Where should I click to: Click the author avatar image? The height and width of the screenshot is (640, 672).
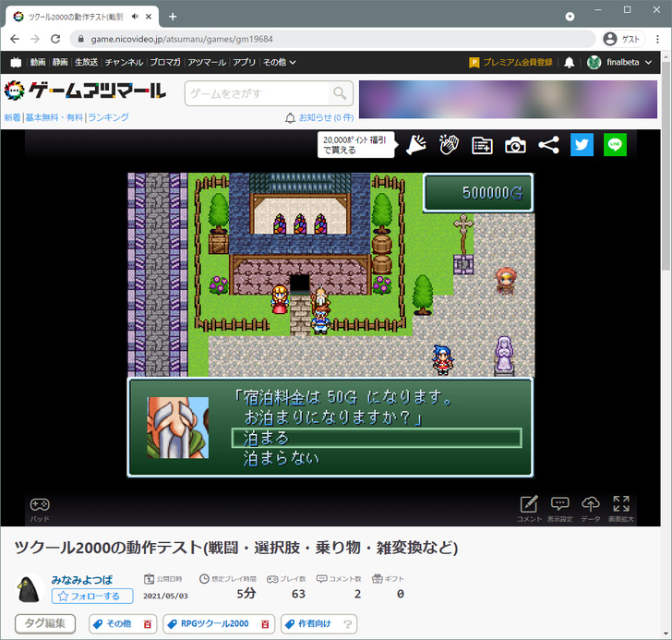coord(30,589)
